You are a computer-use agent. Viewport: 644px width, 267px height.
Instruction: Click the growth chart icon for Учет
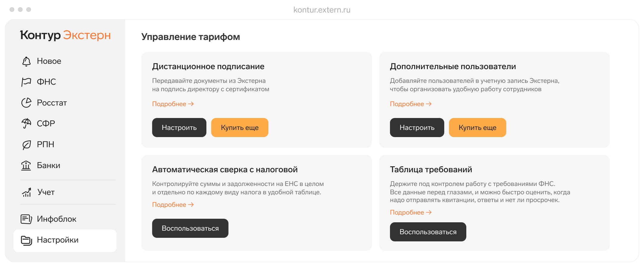tap(27, 192)
